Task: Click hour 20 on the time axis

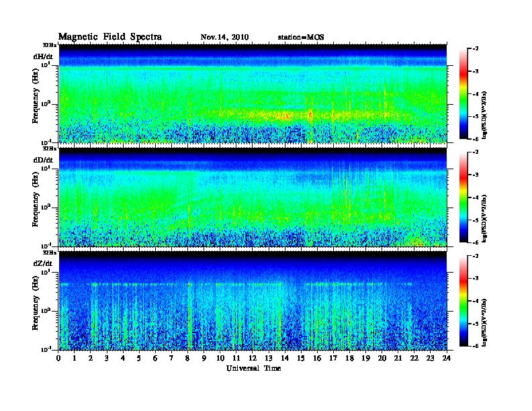Action: tap(382, 359)
